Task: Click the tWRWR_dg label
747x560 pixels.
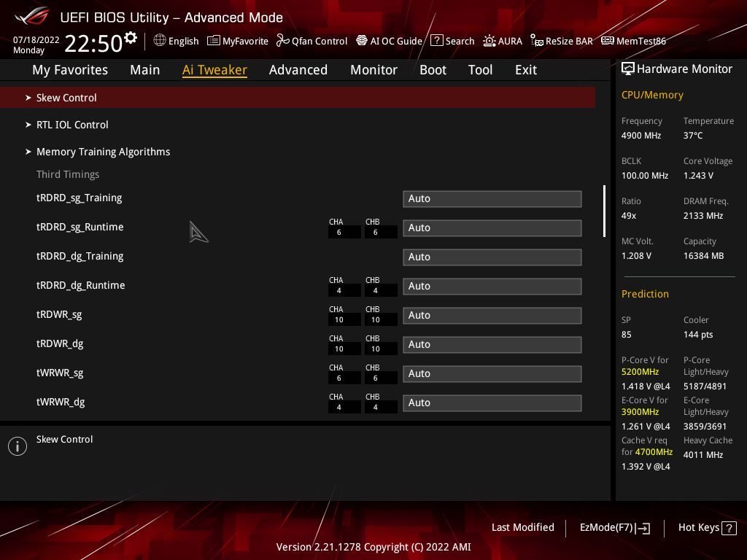Action: (61, 402)
